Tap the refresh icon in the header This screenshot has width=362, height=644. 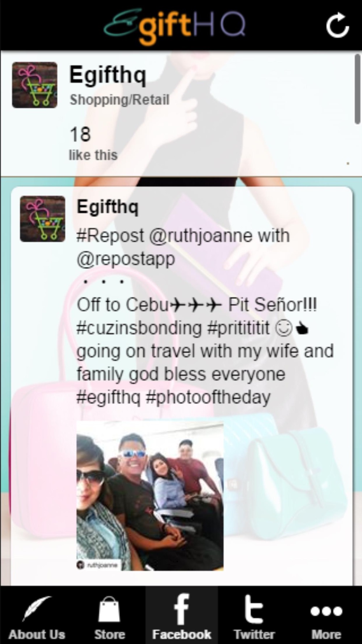(337, 25)
